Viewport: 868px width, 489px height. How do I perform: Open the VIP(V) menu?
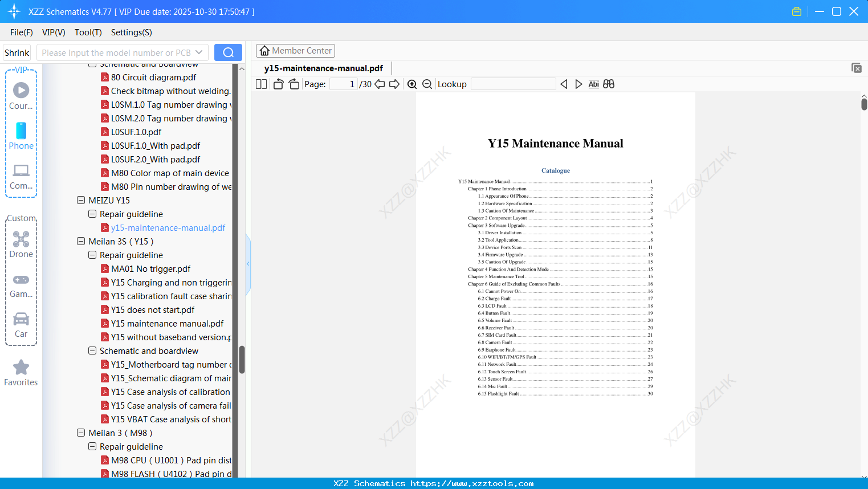pos(54,32)
